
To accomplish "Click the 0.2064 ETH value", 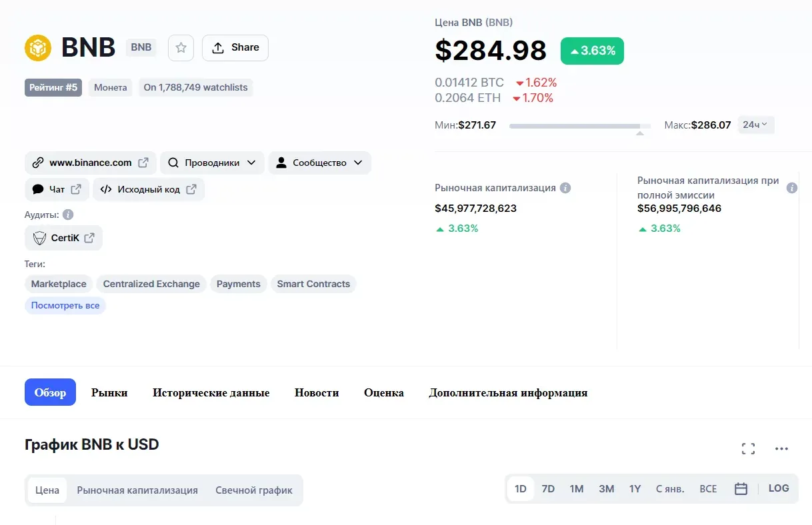I will (467, 98).
